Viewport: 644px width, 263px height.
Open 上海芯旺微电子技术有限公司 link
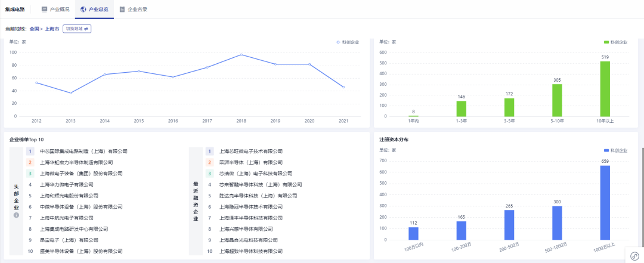pyautogui.click(x=251, y=151)
